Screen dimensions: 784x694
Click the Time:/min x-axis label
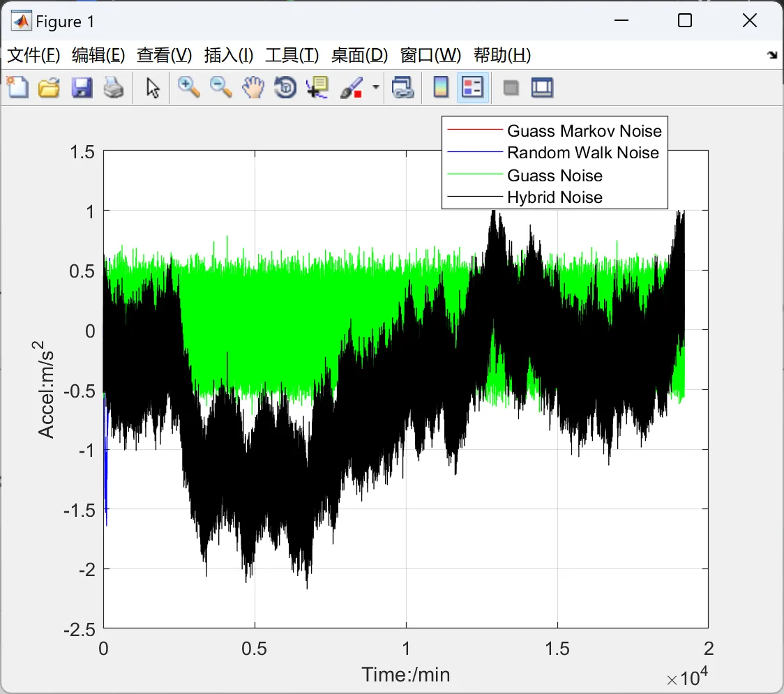[x=405, y=674]
